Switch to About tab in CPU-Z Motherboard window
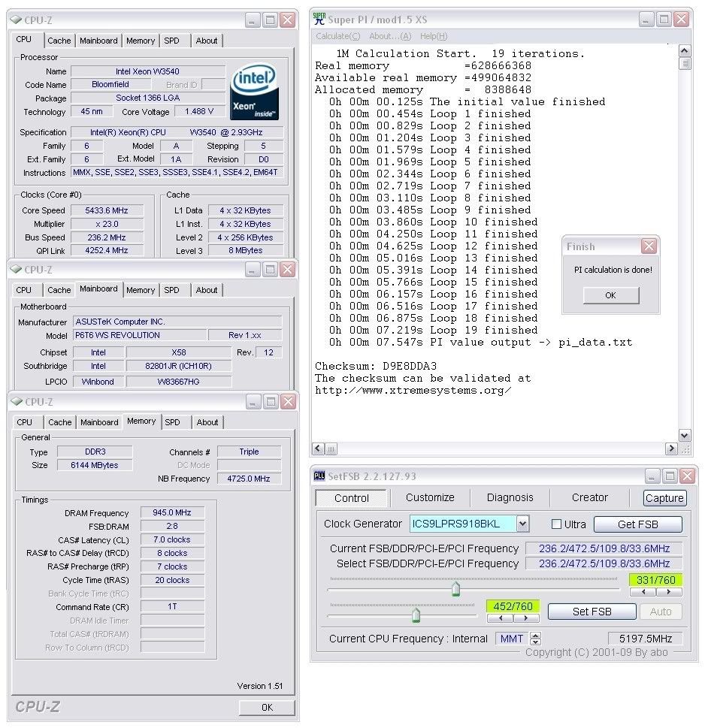Screen dimensions: 705x728 206,290
